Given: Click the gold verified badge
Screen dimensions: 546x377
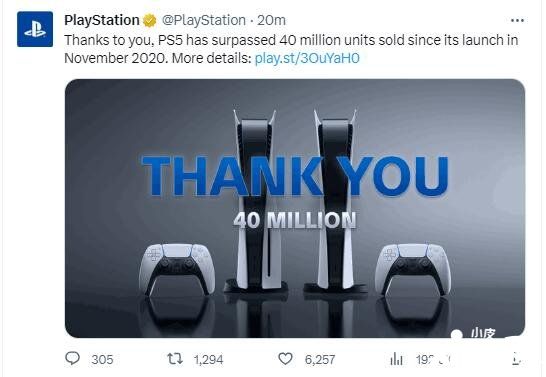Looking at the screenshot, I should (x=150, y=21).
